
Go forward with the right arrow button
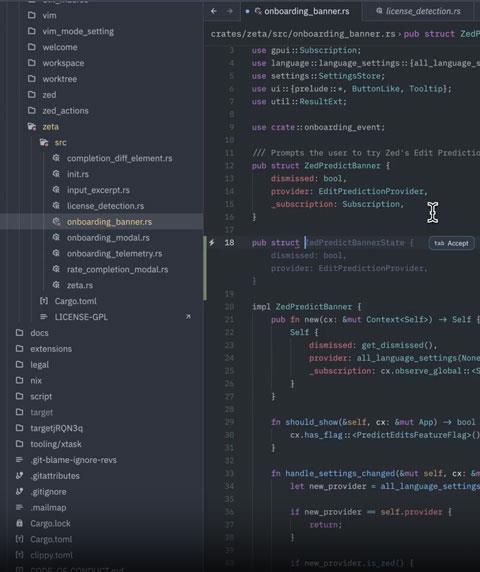(x=229, y=11)
